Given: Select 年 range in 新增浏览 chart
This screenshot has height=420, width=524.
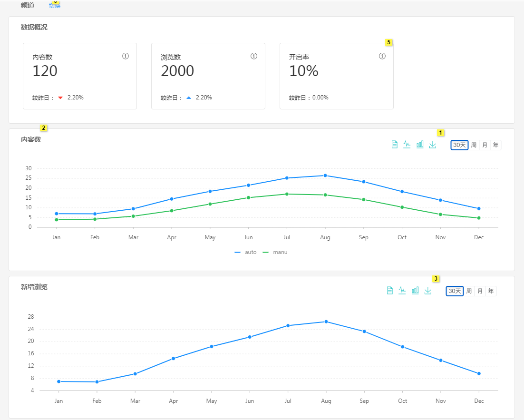Looking at the screenshot, I should click(491, 291).
